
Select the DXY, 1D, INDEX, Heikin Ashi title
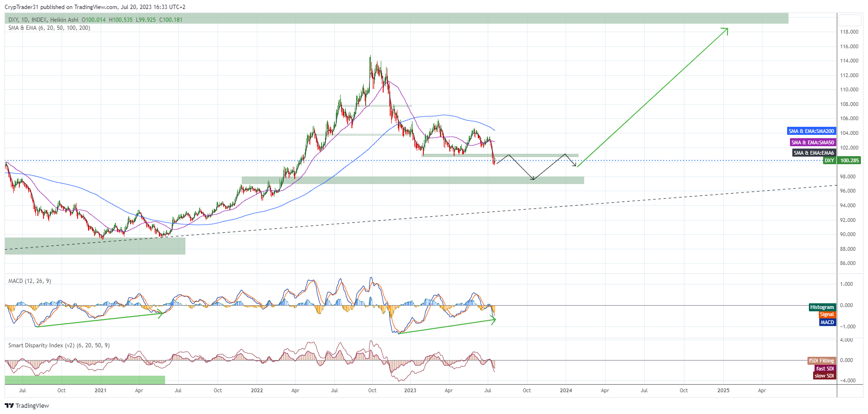(43, 20)
